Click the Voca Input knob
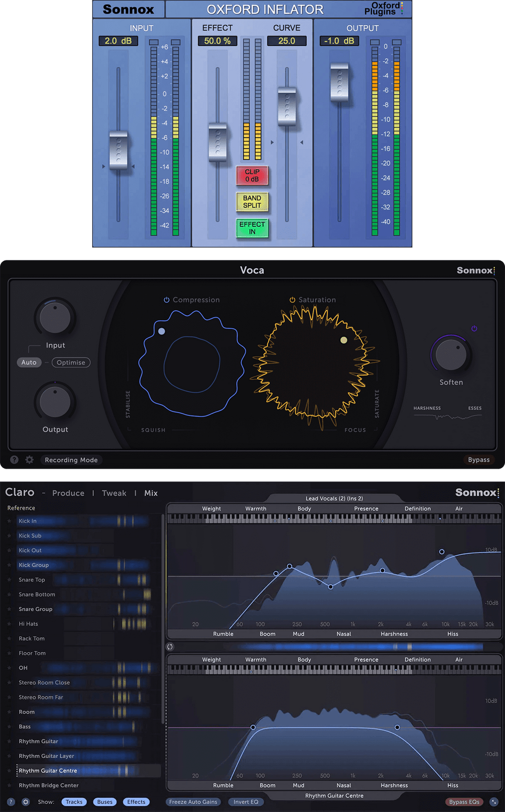The height and width of the screenshot is (812, 505). click(55, 318)
